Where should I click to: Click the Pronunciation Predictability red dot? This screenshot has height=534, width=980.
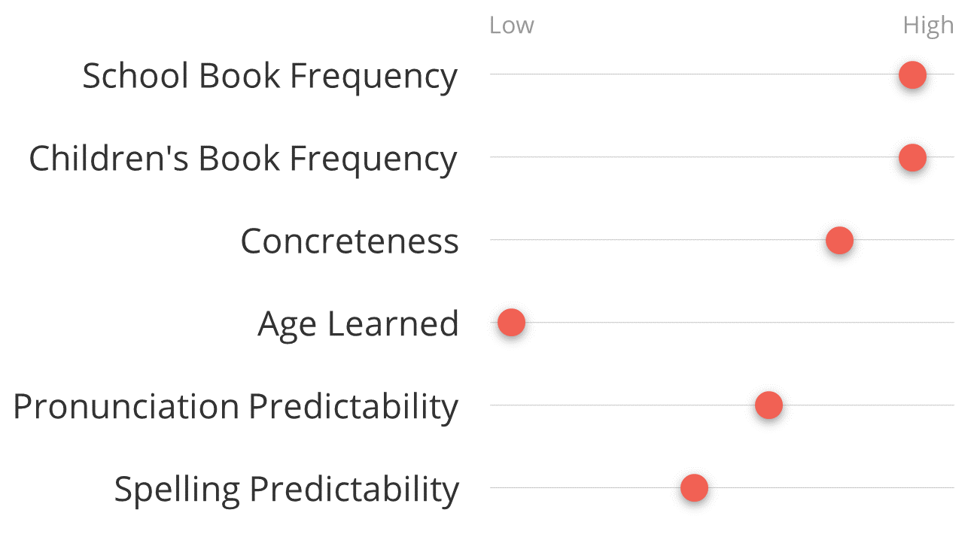pyautogui.click(x=768, y=405)
